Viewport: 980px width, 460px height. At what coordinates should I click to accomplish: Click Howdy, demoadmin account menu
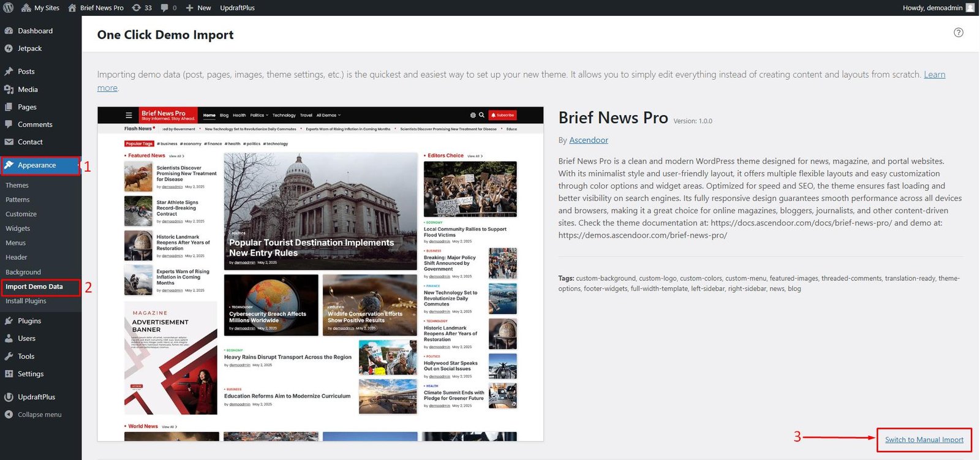pos(938,8)
